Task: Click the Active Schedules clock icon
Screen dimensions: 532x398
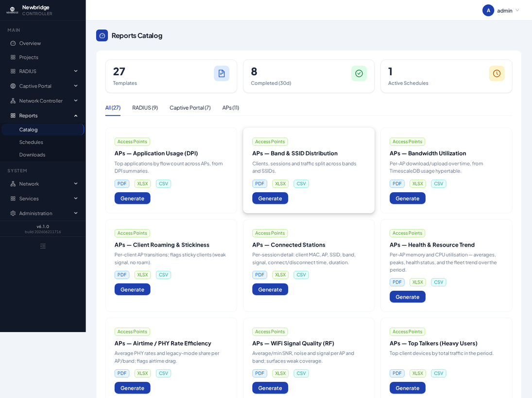Action: coord(497,74)
